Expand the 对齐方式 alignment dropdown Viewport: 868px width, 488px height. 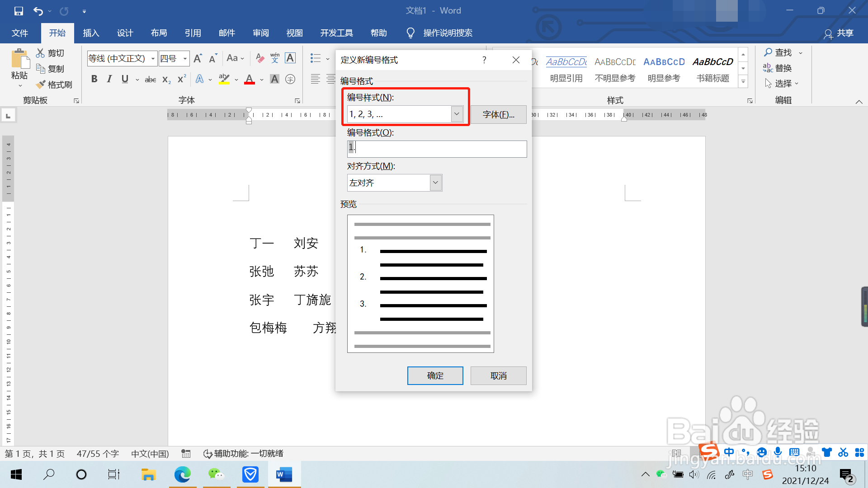(x=435, y=183)
